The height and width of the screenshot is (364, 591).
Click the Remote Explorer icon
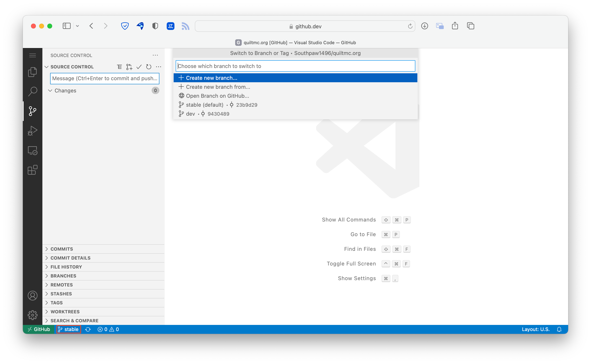[x=33, y=151]
